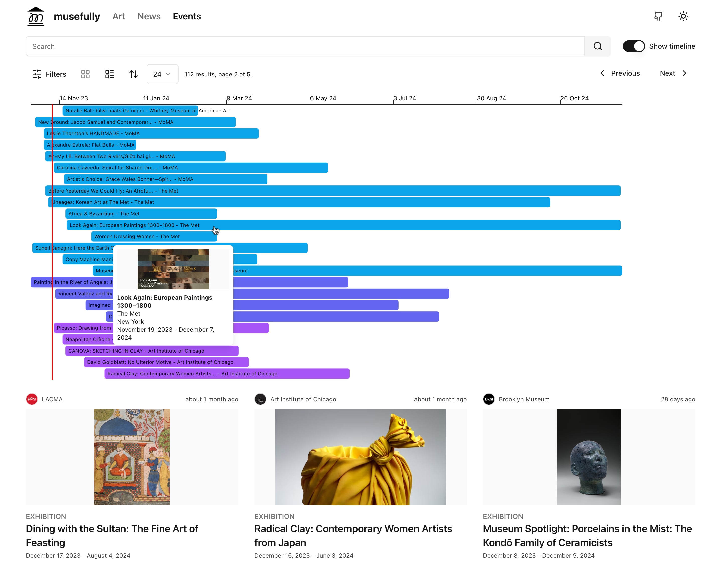This screenshot has width=728, height=569.
Task: Click the musefully home logo icon
Action: point(35,16)
